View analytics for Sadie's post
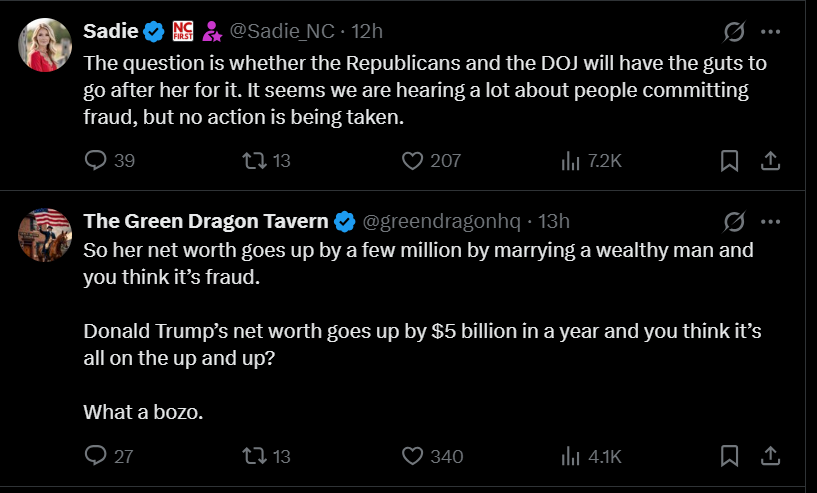Viewport: 817px width, 493px height. 572,160
